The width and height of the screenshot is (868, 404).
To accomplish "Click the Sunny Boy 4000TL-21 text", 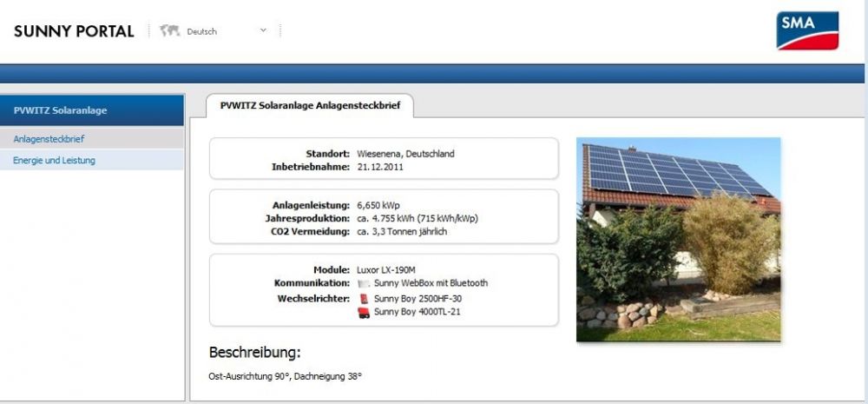I will click(417, 312).
